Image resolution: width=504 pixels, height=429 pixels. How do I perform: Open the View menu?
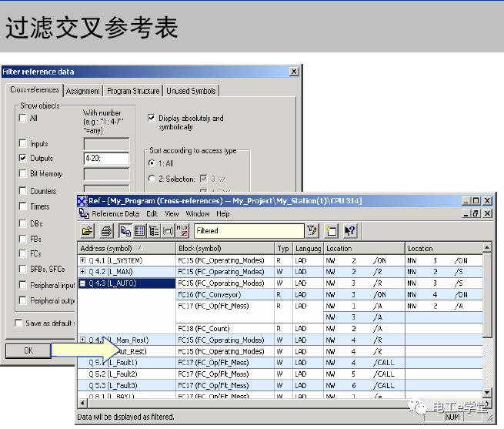click(x=172, y=214)
